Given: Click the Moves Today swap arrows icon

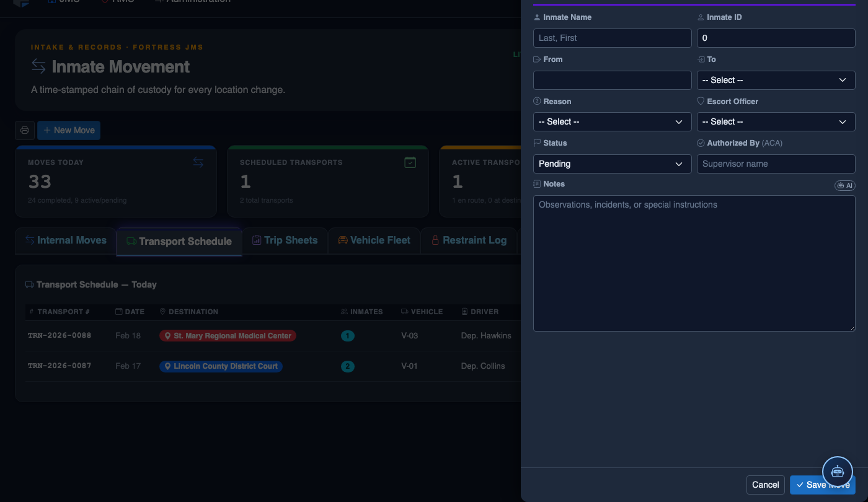Looking at the screenshot, I should pyautogui.click(x=198, y=162).
